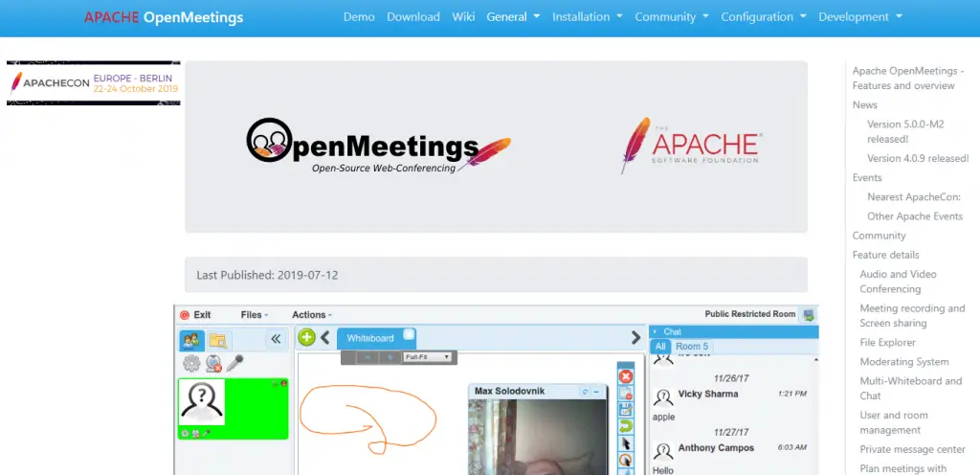Expand the Development navbar dropdown
The image size is (980, 475).
(860, 17)
